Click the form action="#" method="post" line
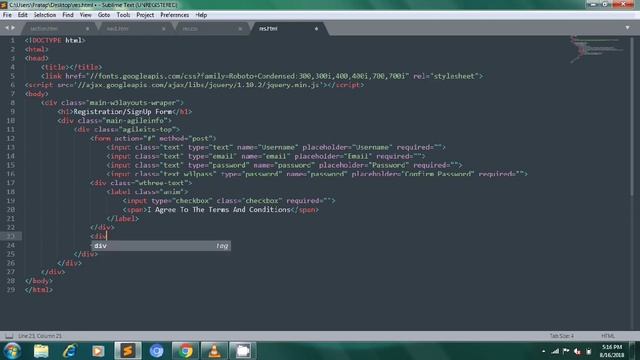The width and height of the screenshot is (640, 360). pos(153,138)
